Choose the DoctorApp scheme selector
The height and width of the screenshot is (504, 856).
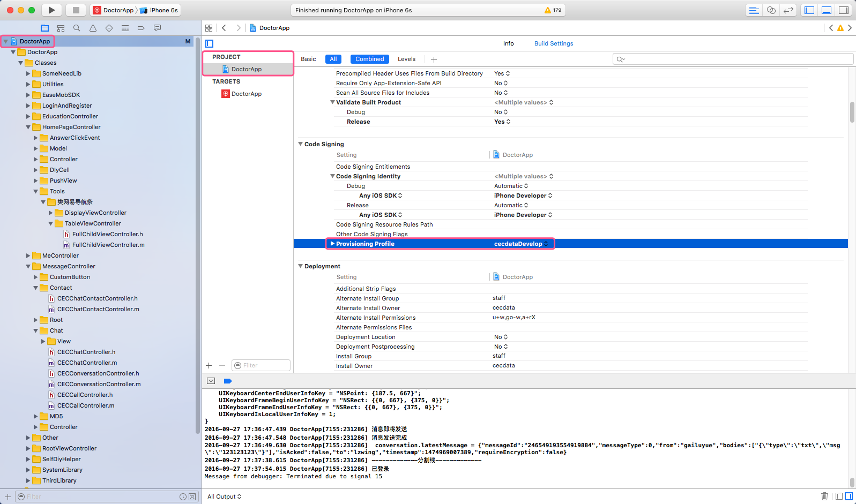pos(114,10)
